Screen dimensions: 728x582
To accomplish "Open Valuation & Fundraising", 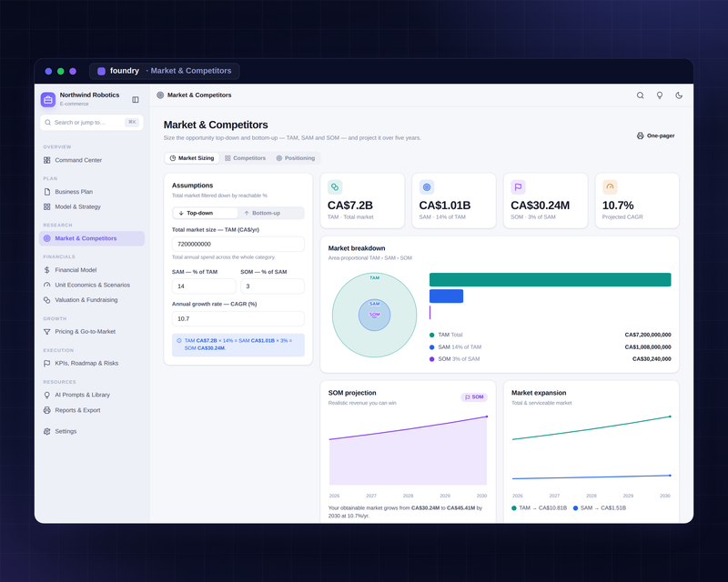I will 92,300.
